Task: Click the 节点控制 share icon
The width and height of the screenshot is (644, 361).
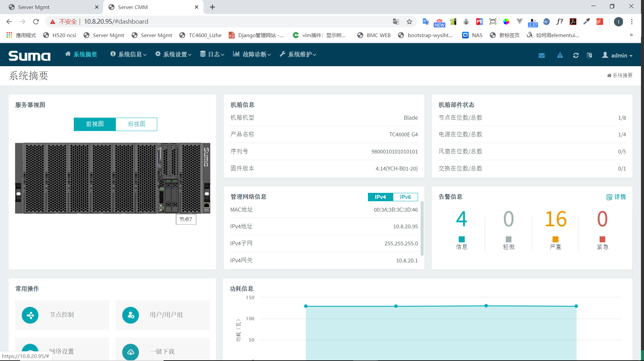Action: [x=30, y=315]
